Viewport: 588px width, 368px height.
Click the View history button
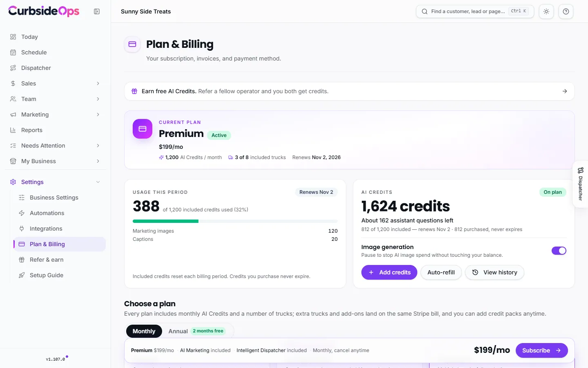[494, 272]
